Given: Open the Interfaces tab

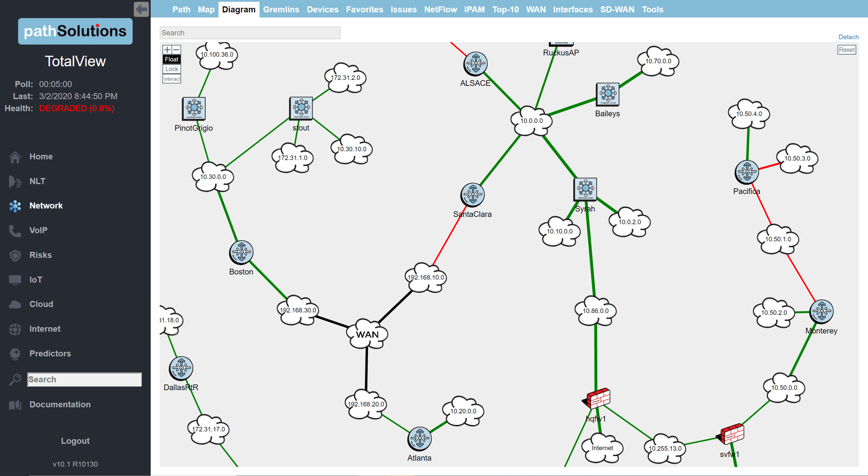Looking at the screenshot, I should (573, 9).
